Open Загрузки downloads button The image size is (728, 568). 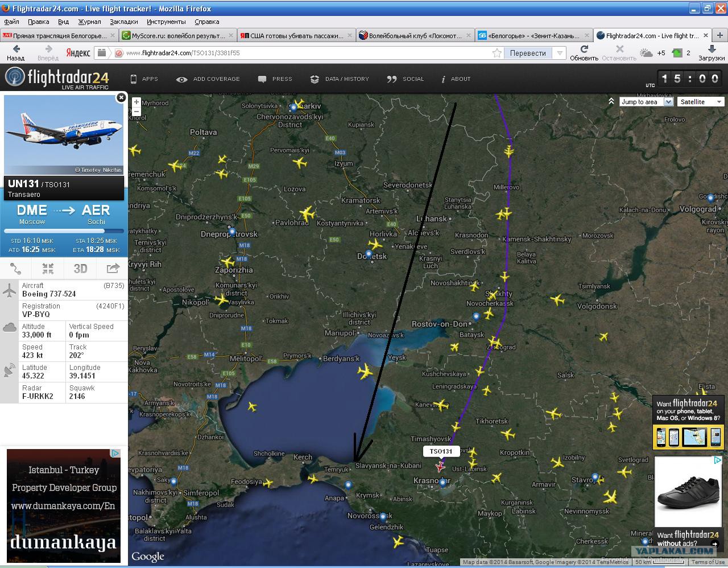[712, 53]
